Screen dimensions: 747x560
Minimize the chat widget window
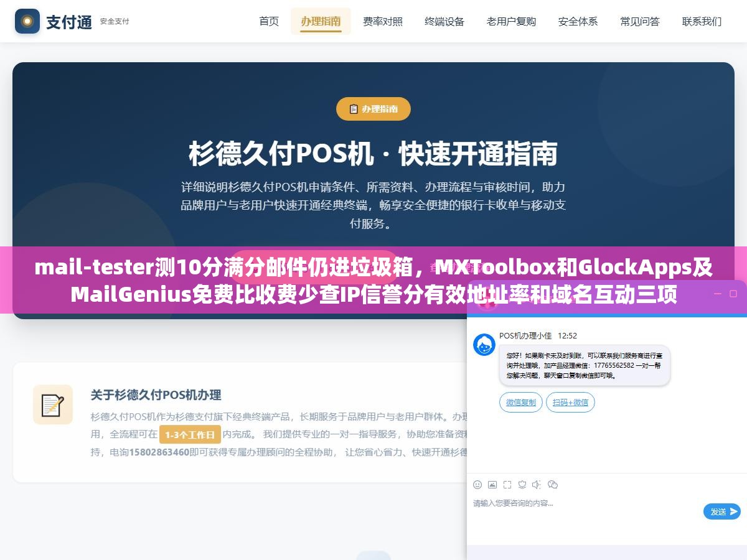click(716, 294)
